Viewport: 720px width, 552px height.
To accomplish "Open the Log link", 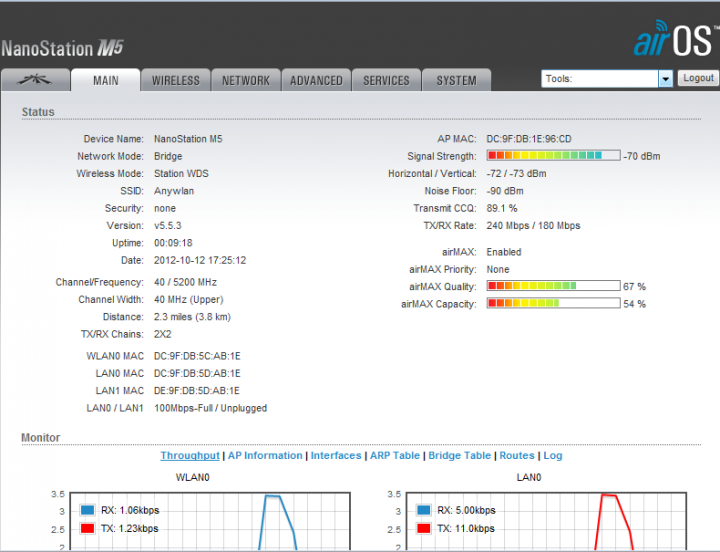I will tap(553, 456).
